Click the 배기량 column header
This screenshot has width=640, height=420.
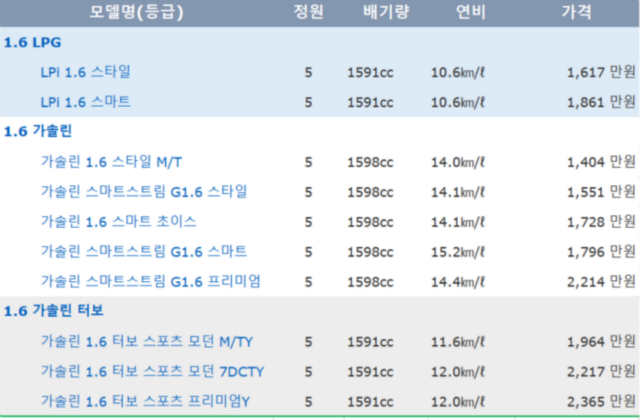(x=386, y=12)
